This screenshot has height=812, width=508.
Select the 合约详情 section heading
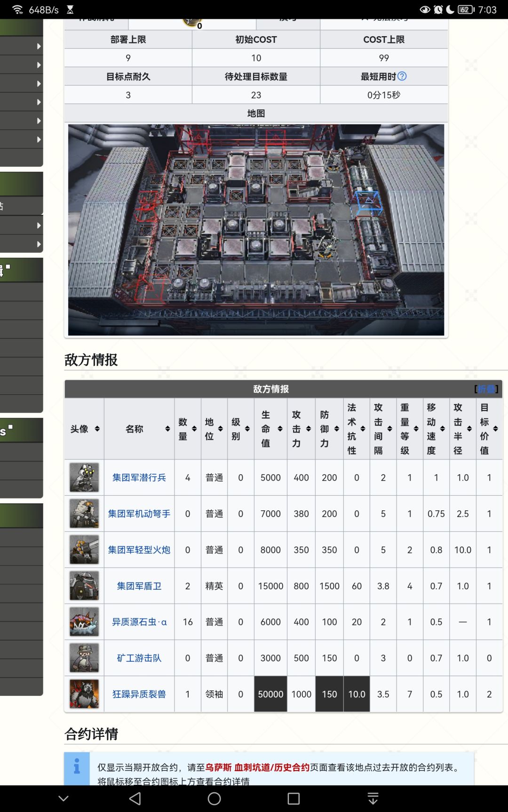(91, 734)
